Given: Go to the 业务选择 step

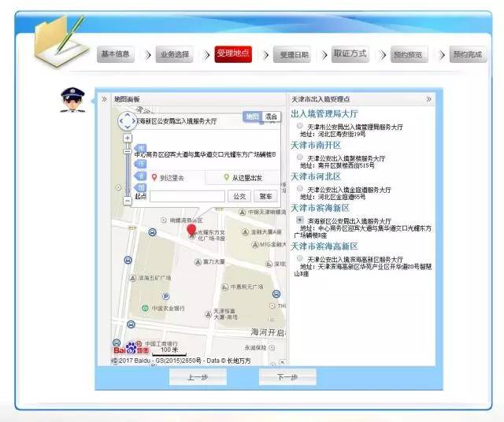Looking at the screenshot, I should [x=175, y=54].
